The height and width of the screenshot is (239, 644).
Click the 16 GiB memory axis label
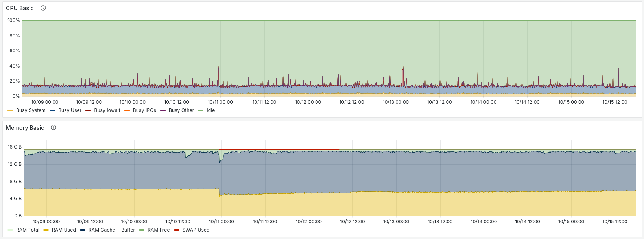pyautogui.click(x=15, y=147)
